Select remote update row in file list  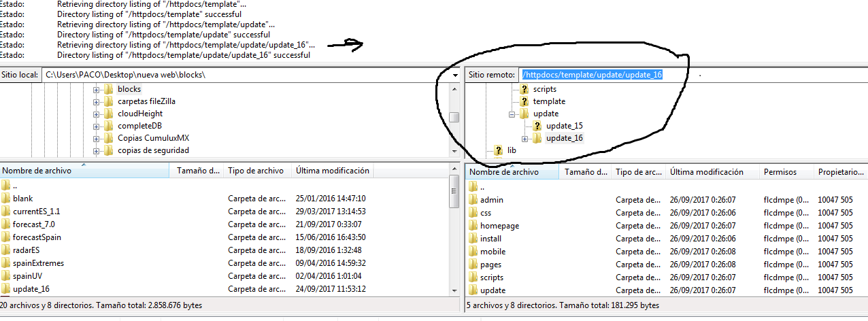pos(667,290)
